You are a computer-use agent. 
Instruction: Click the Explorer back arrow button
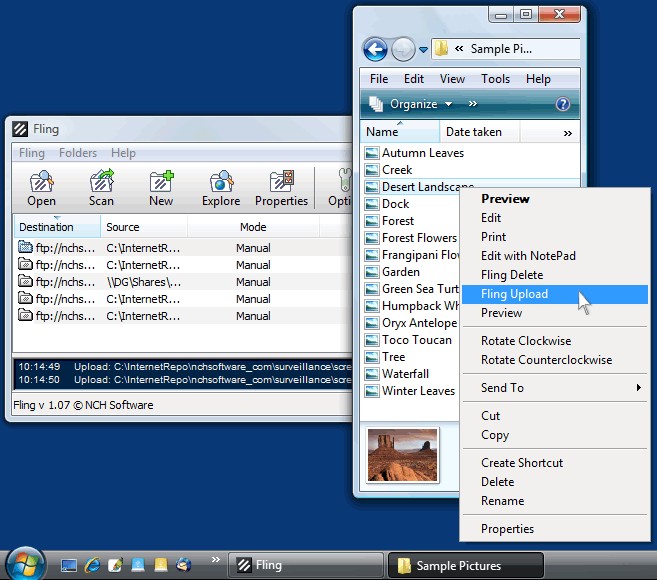click(x=375, y=49)
